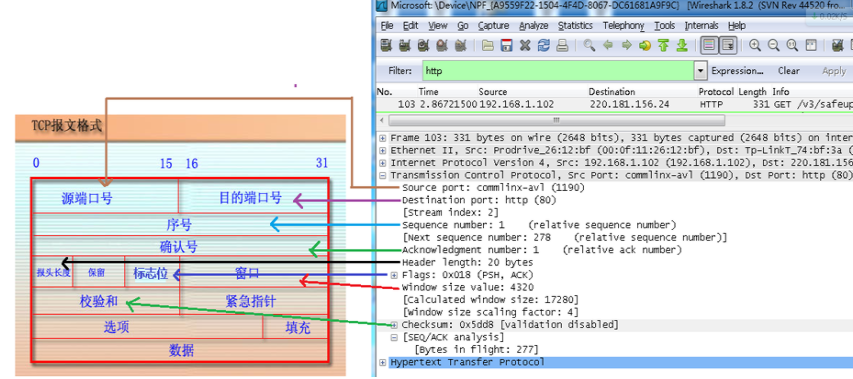Open the Analyze menu

534,26
